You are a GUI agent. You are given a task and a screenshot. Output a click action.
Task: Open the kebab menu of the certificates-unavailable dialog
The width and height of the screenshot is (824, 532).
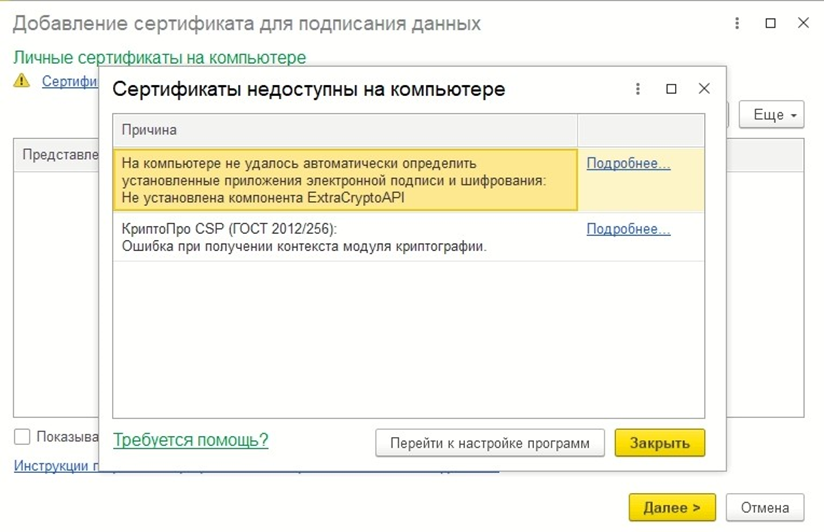[637, 89]
